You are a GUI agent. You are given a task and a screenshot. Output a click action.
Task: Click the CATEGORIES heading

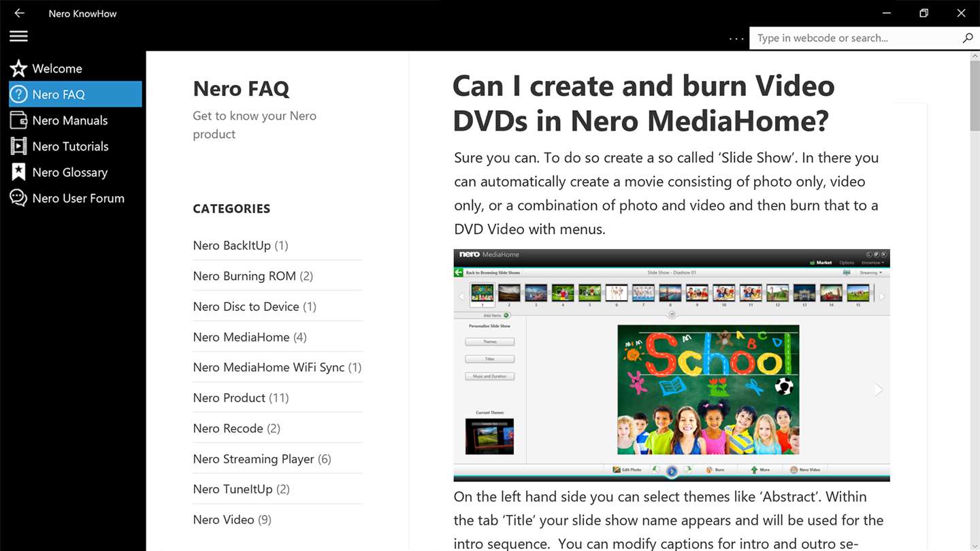pyautogui.click(x=231, y=209)
